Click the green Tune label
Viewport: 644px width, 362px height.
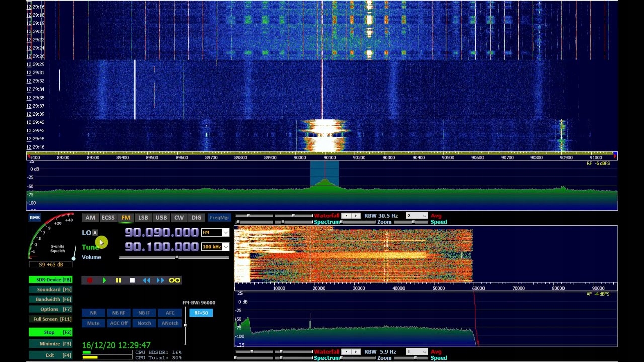(x=90, y=247)
